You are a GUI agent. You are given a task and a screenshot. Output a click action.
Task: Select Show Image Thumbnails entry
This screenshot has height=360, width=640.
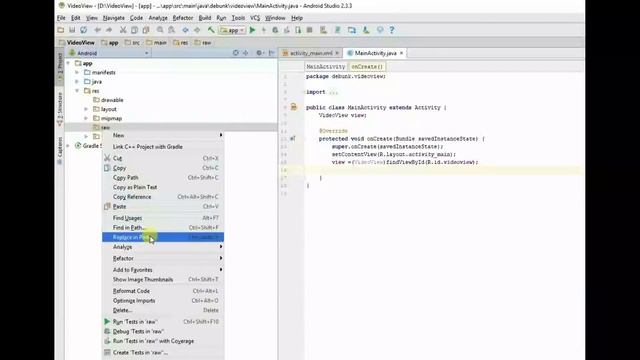(163, 280)
